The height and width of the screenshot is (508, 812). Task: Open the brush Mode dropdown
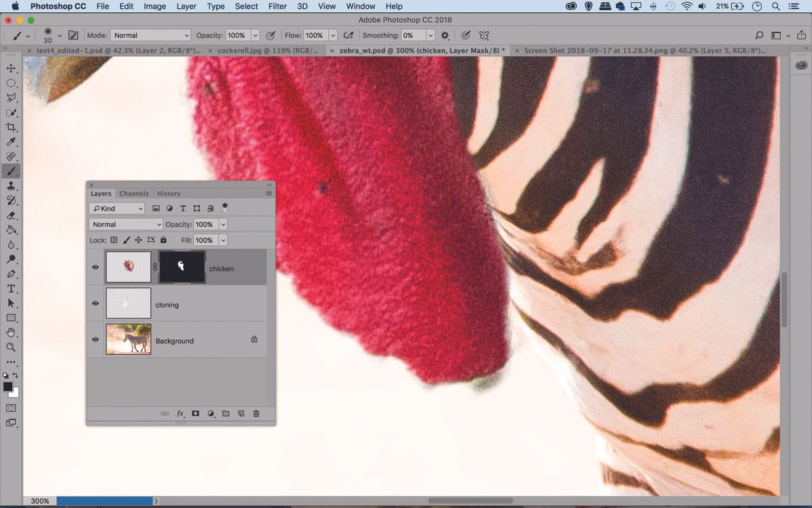click(150, 35)
